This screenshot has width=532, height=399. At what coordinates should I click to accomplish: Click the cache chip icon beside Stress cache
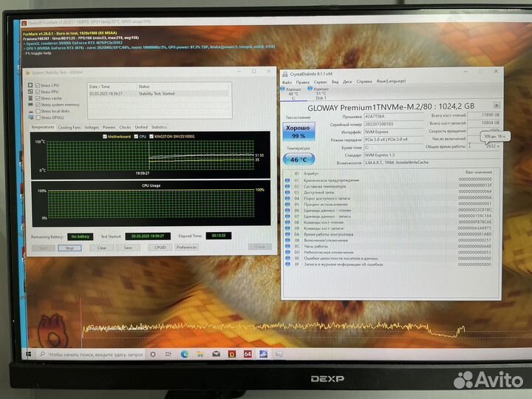(x=30, y=98)
